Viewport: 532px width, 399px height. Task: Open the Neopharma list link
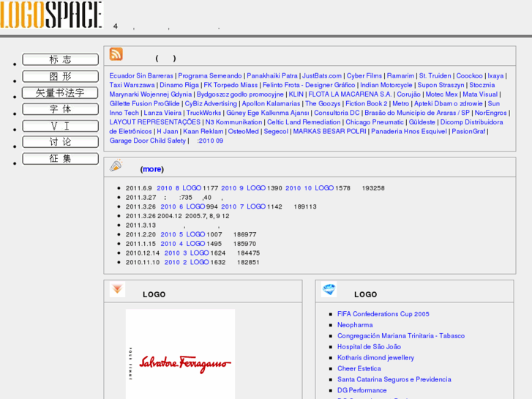[355, 325]
